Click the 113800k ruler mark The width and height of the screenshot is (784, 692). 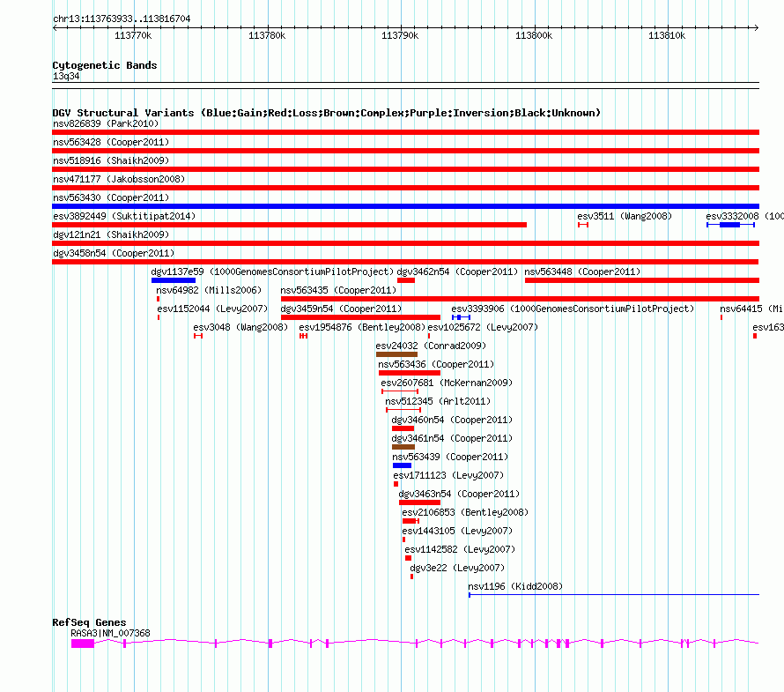pos(534,35)
